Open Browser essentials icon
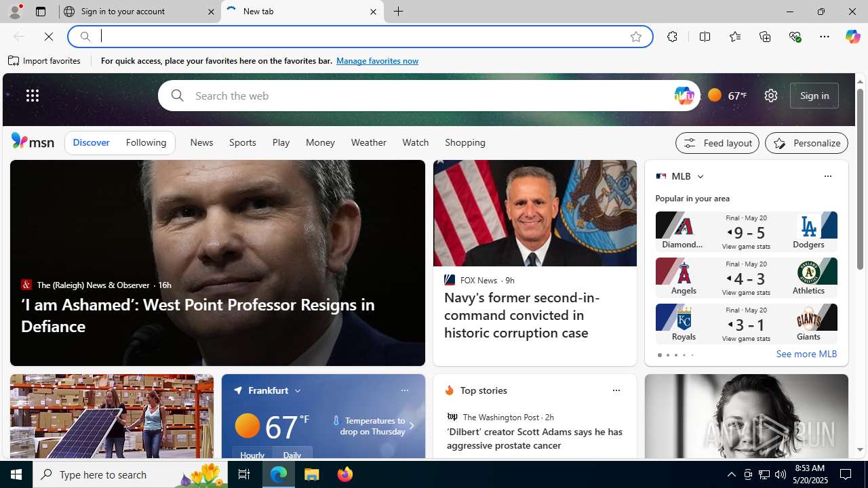 [795, 37]
